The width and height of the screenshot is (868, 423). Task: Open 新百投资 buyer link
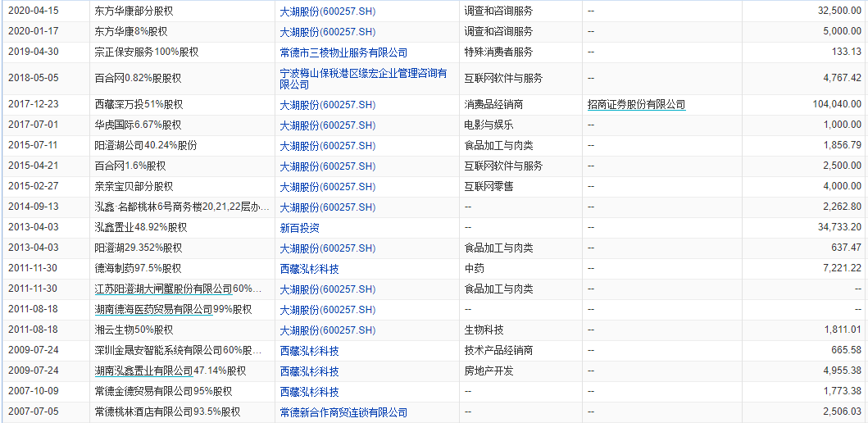coord(299,228)
